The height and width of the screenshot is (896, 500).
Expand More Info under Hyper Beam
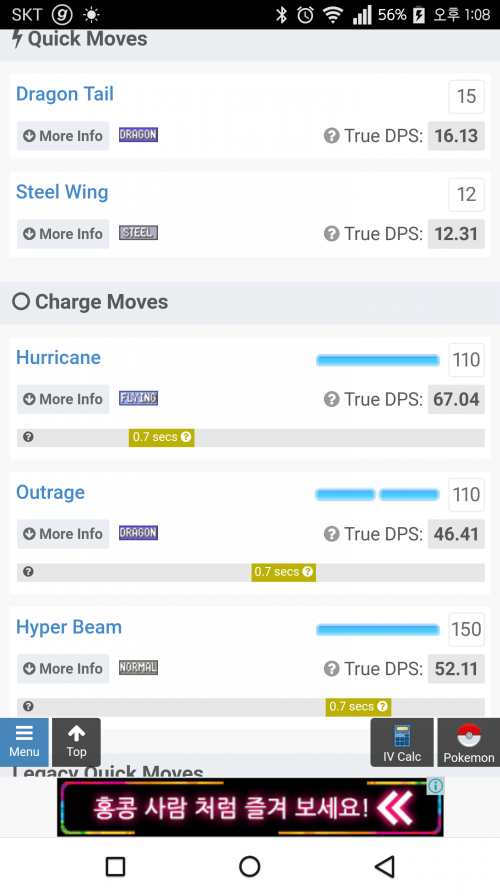click(x=63, y=669)
